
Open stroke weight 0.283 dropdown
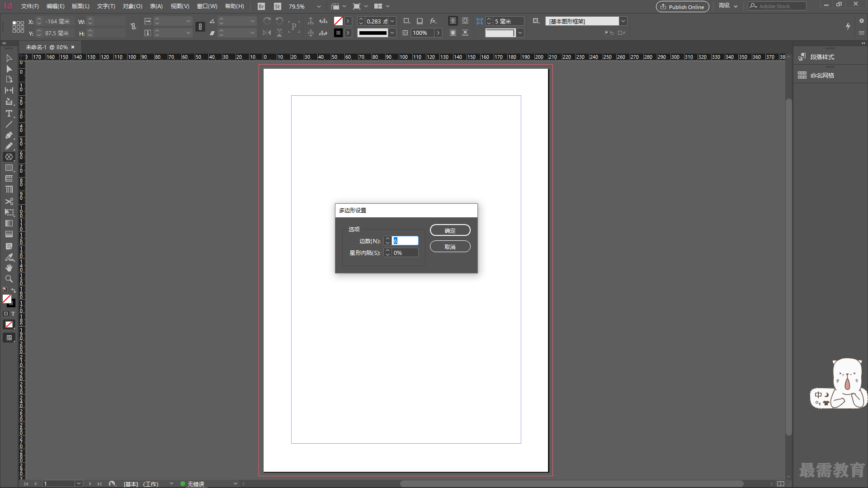coord(392,21)
